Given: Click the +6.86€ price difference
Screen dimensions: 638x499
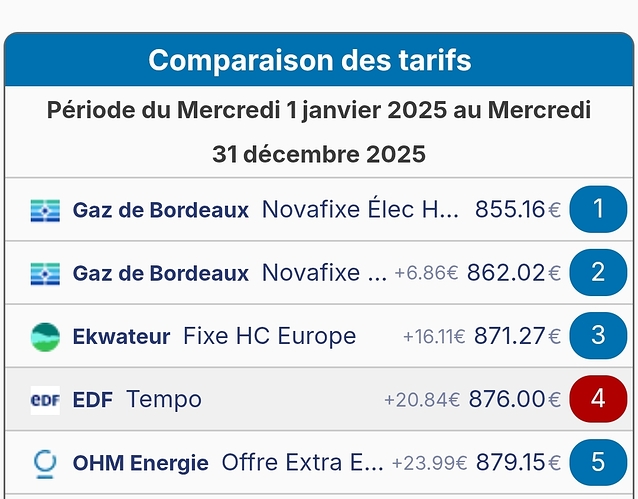Looking at the screenshot, I should 426,274.
